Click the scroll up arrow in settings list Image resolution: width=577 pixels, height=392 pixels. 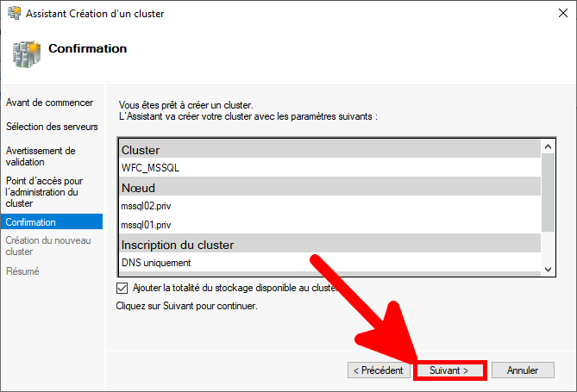548,146
